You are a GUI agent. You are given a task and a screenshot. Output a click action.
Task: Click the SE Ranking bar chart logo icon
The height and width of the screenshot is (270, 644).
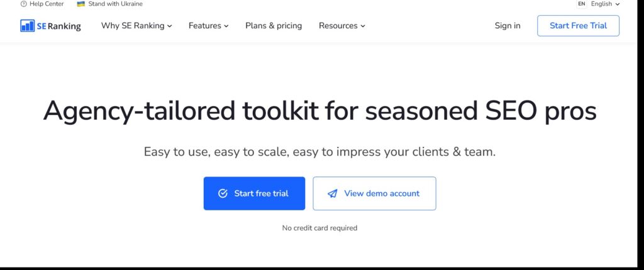point(28,26)
